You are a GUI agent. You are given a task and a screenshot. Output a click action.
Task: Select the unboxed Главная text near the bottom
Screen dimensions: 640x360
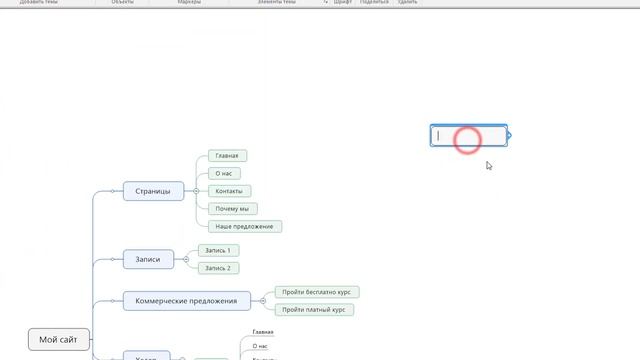click(263, 332)
